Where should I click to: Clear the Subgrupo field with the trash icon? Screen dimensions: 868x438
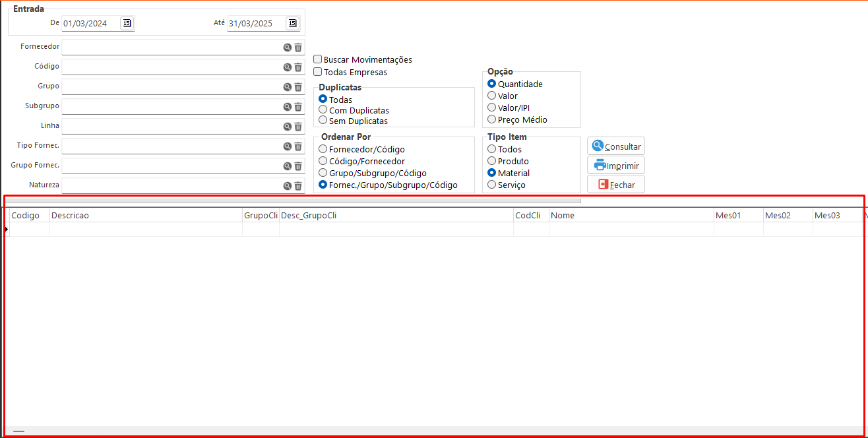(298, 107)
